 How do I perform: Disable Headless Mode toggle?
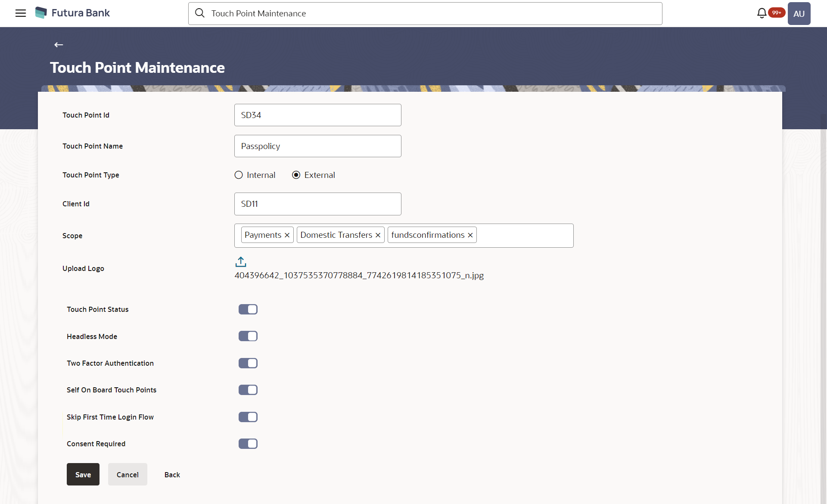click(248, 336)
